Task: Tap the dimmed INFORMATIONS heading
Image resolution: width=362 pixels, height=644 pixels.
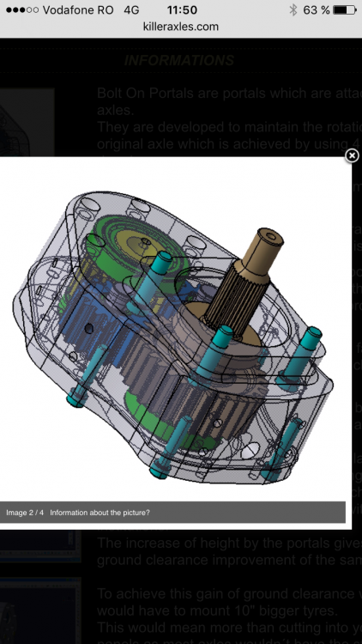Action: 179,61
